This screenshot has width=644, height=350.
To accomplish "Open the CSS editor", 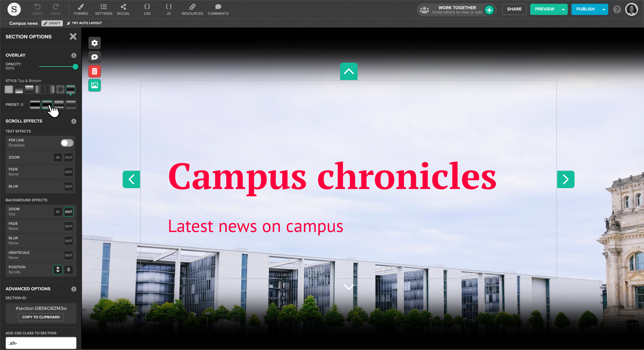I will (147, 9).
